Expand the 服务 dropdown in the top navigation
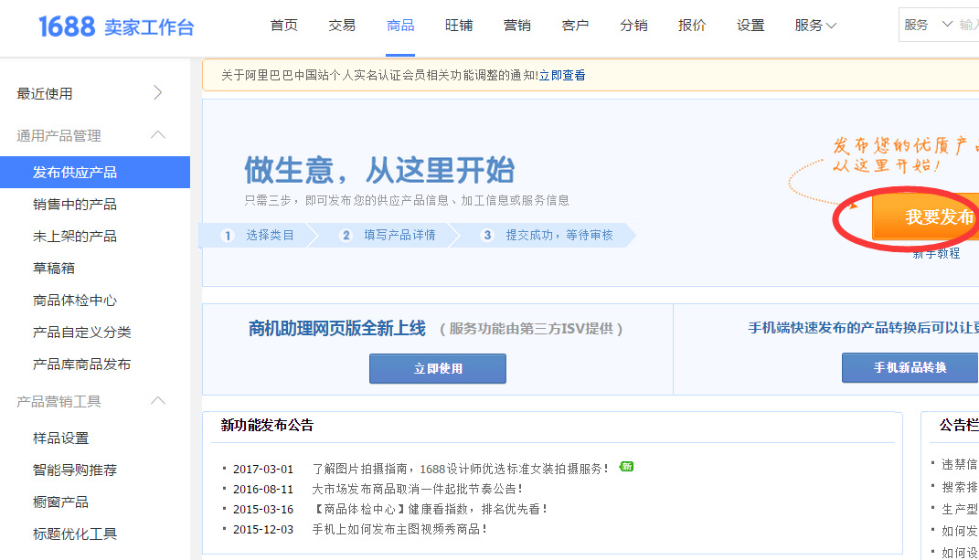Image resolution: width=979 pixels, height=560 pixels. tap(814, 26)
